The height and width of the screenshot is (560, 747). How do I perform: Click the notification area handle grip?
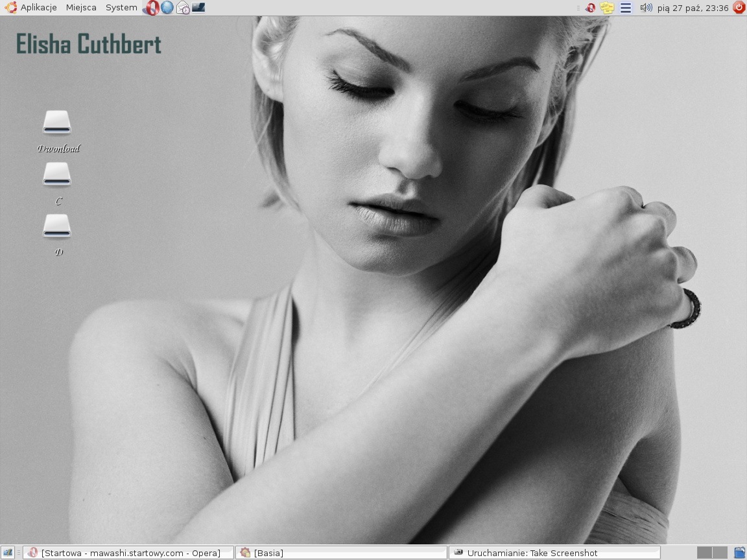578,8
